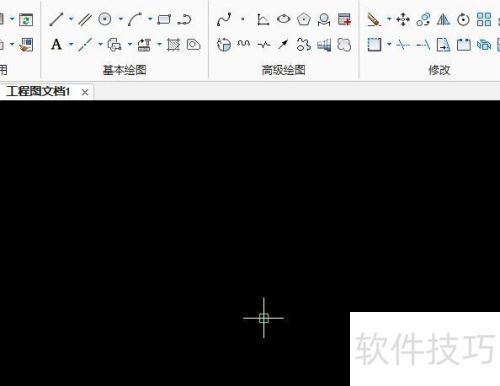Select the Circle drawing tool
This screenshot has width=500, height=386.
[105, 19]
